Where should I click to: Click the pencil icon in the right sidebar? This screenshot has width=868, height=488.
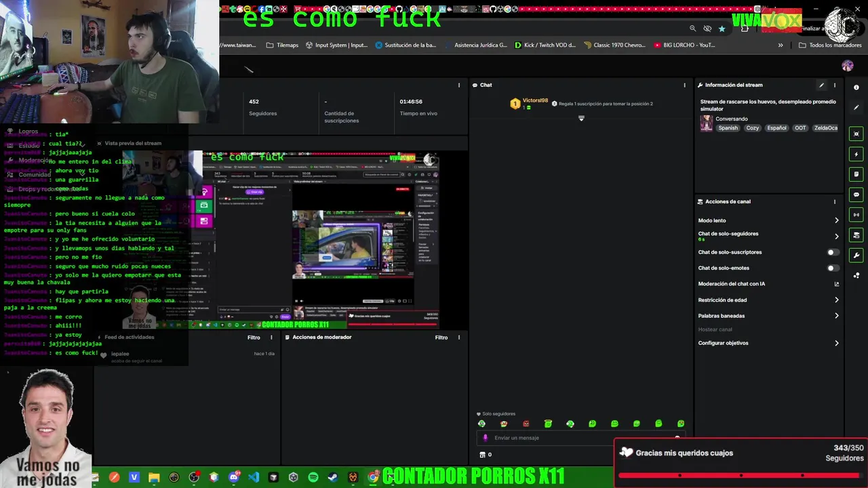pos(856,108)
